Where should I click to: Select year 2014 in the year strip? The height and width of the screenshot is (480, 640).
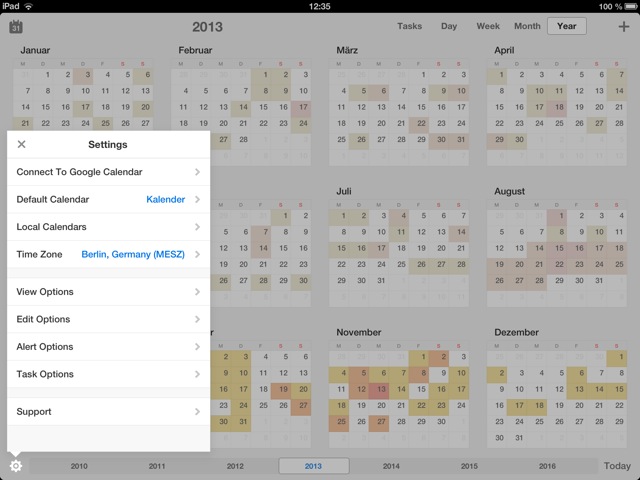[391, 466]
